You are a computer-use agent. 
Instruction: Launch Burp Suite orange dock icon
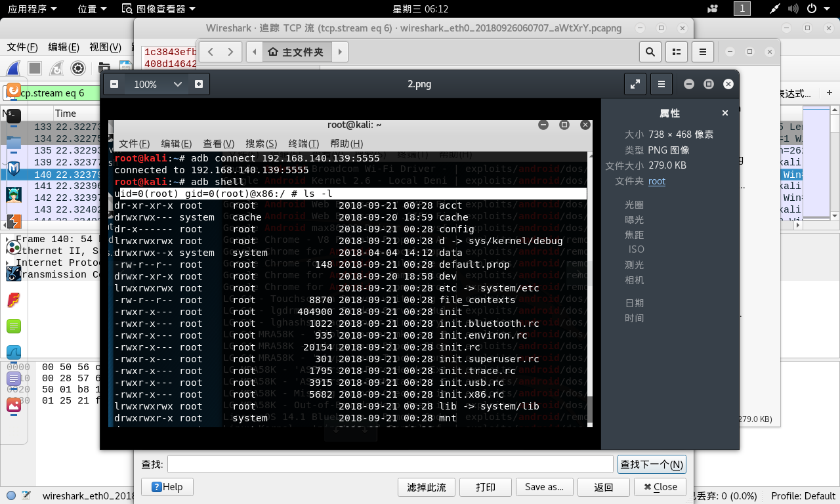point(14,222)
